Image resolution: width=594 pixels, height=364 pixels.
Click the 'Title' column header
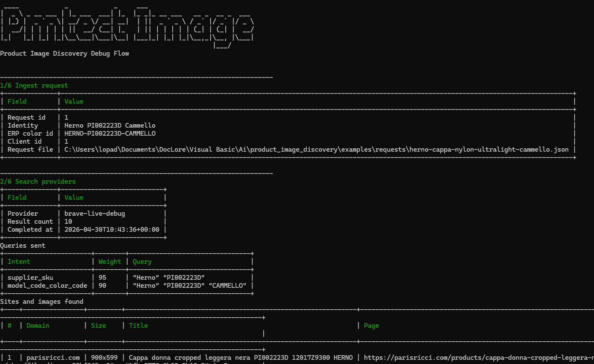[138, 326]
